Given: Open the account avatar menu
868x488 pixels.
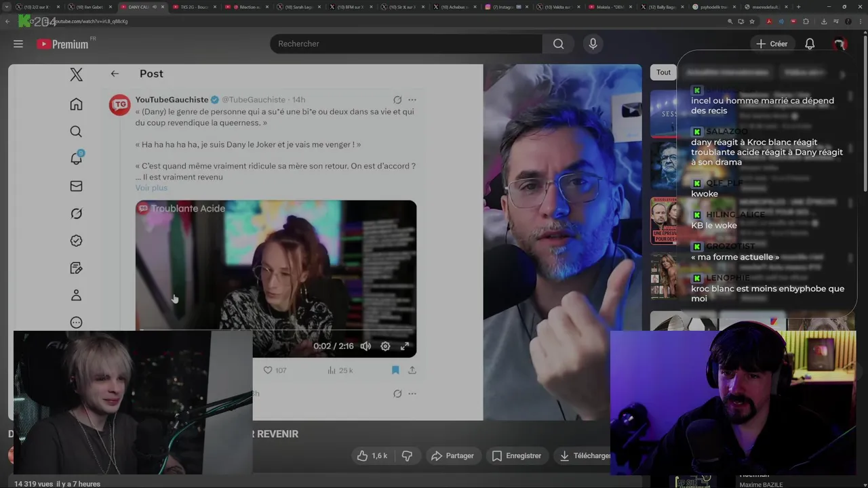Looking at the screenshot, I should [x=840, y=44].
